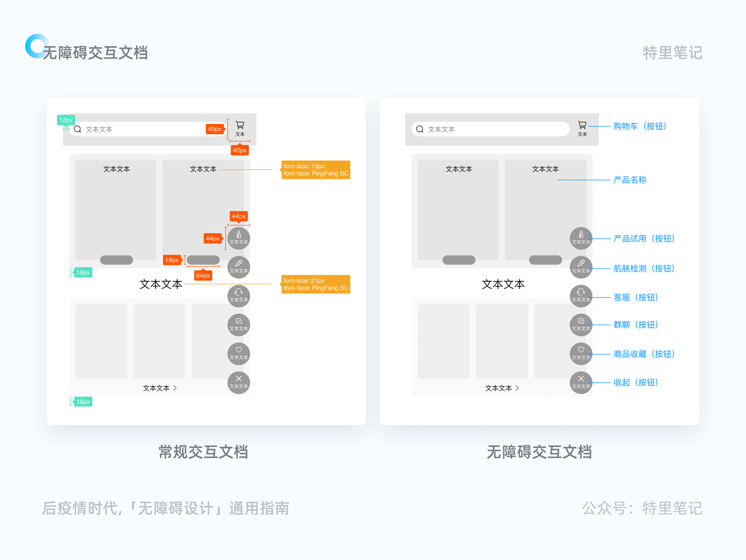The image size is (746, 560).
Task: Click the shopping cart icon in right mockup
Action: pos(582,125)
